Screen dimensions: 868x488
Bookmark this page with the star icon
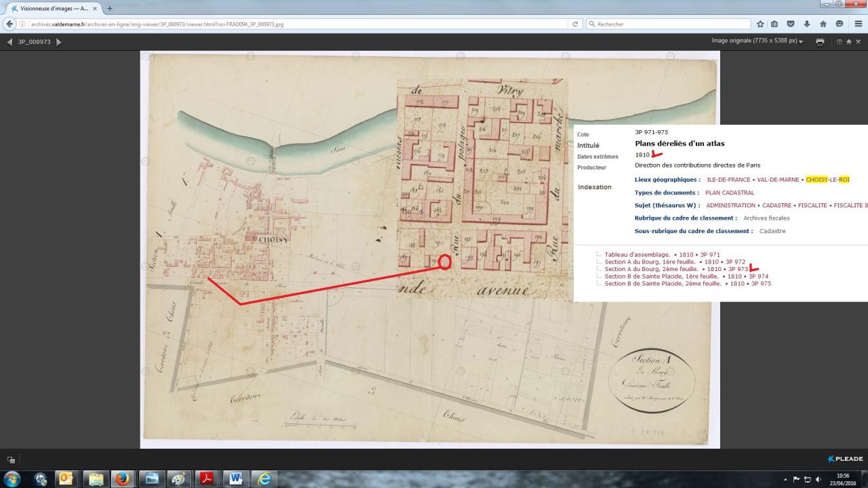[x=759, y=24]
